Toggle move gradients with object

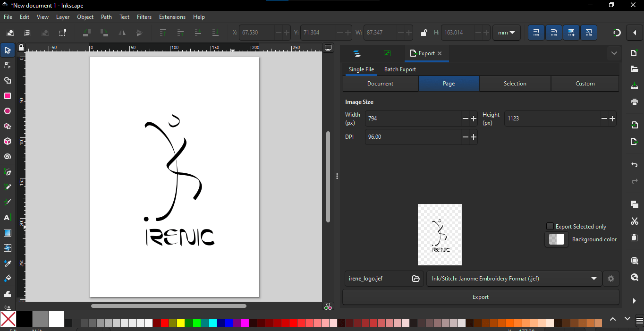571,33
